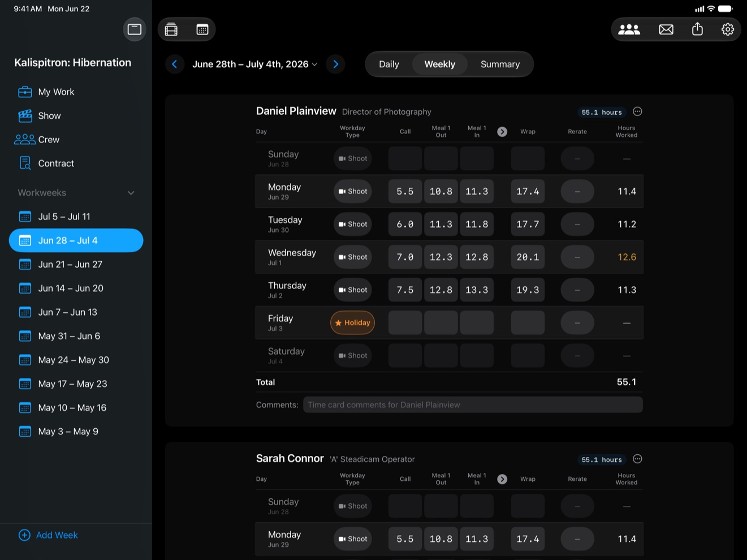Open Contract in sidebar
This screenshot has width=747, height=560.
tap(76, 163)
